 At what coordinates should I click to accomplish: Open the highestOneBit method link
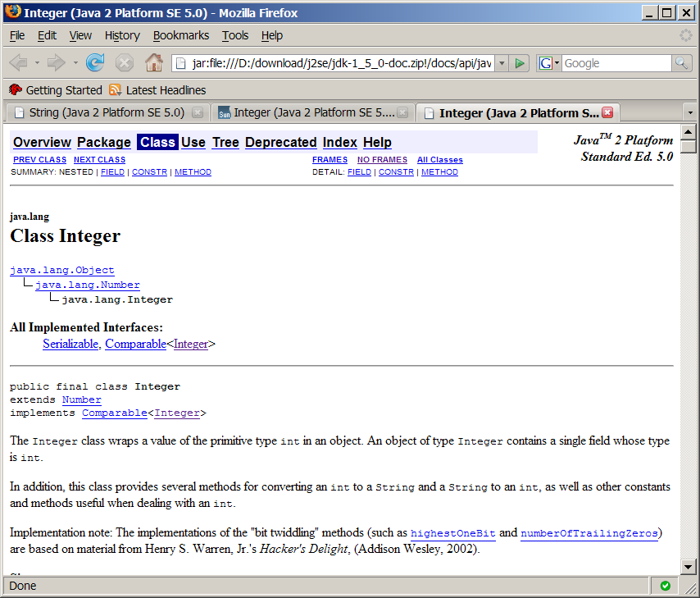tap(452, 533)
